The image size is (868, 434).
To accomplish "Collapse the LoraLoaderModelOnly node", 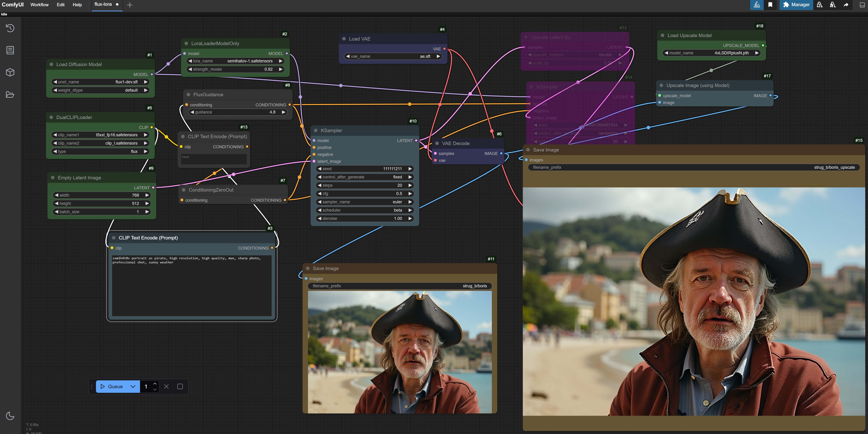I will (x=186, y=44).
